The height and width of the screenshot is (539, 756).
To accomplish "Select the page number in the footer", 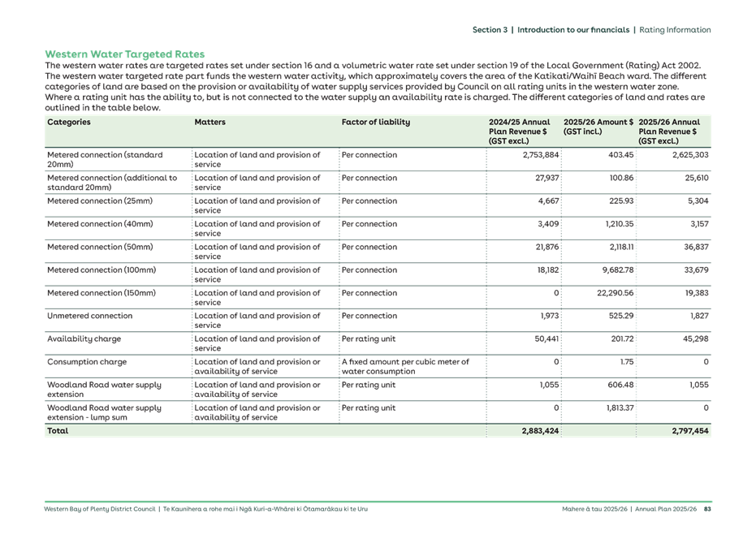I will 706,510.
